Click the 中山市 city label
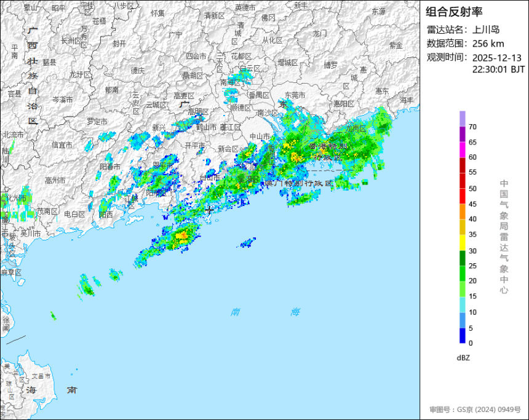Viewport: 529px width, 420px height. click(x=260, y=137)
